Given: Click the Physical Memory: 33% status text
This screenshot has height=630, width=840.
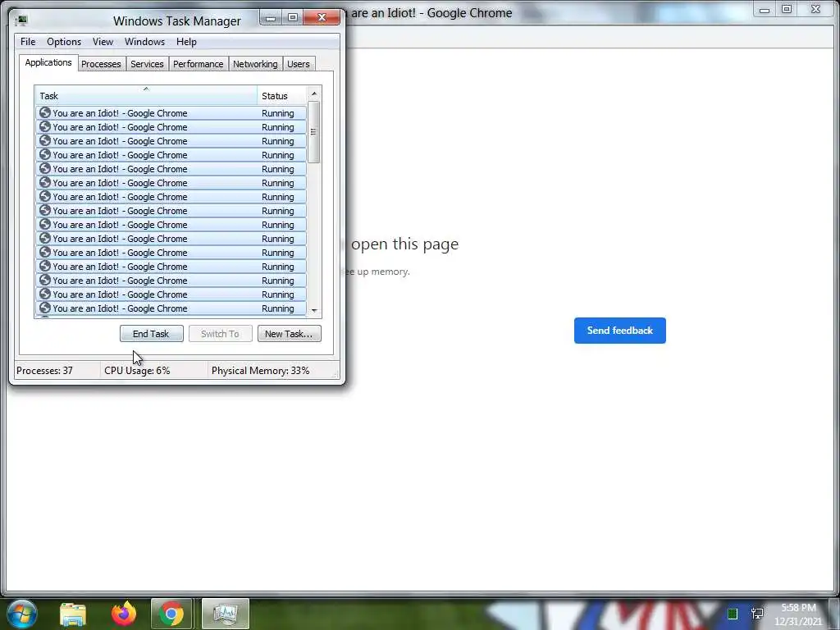Looking at the screenshot, I should point(260,371).
